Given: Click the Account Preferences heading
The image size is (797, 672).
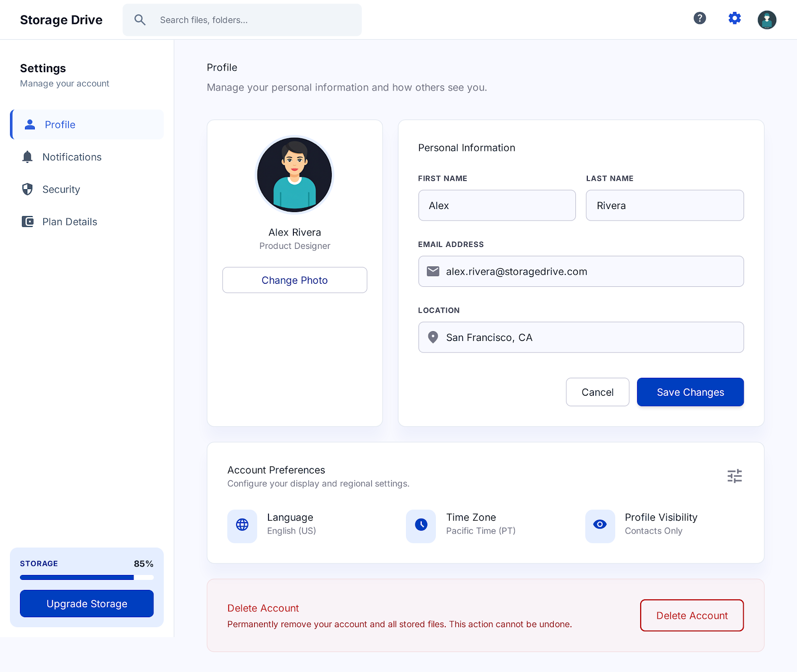Looking at the screenshot, I should (x=276, y=470).
